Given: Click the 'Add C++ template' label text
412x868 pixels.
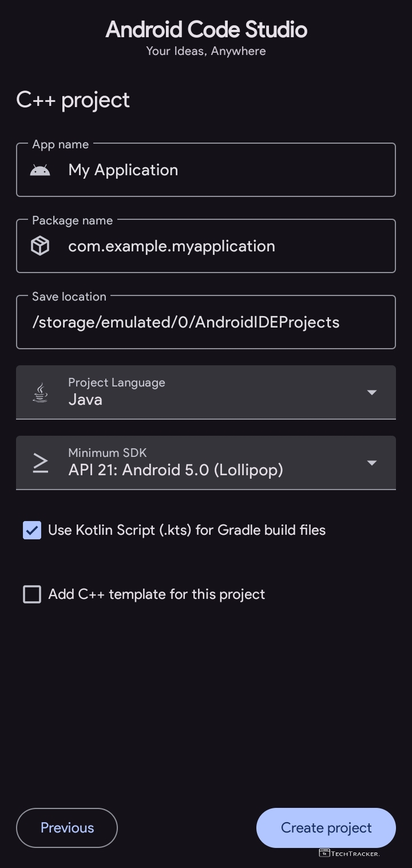Looking at the screenshot, I should 156,594.
